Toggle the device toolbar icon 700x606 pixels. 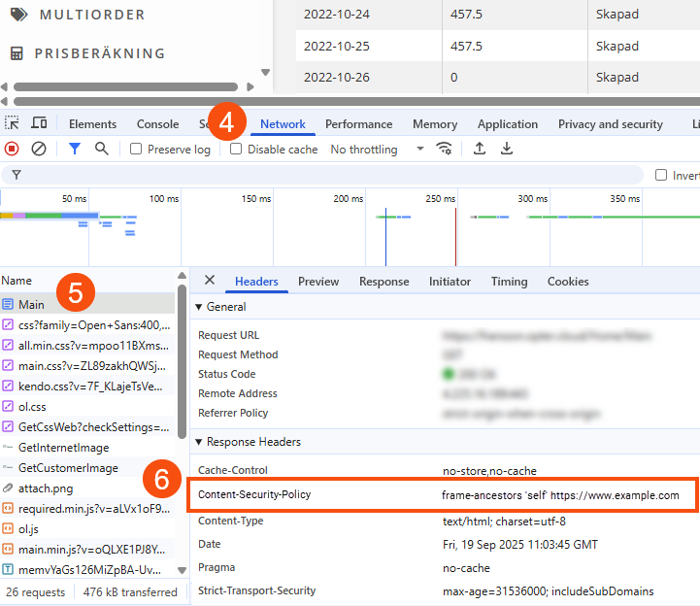(39, 123)
